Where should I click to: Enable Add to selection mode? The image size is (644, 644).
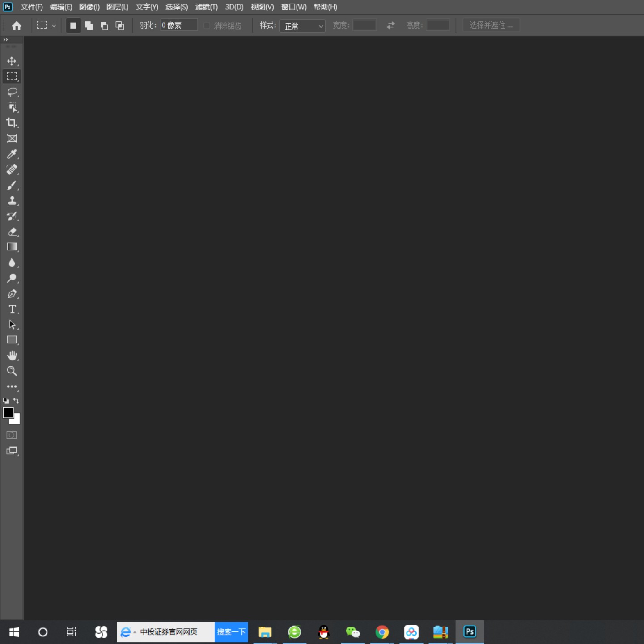coord(89,26)
